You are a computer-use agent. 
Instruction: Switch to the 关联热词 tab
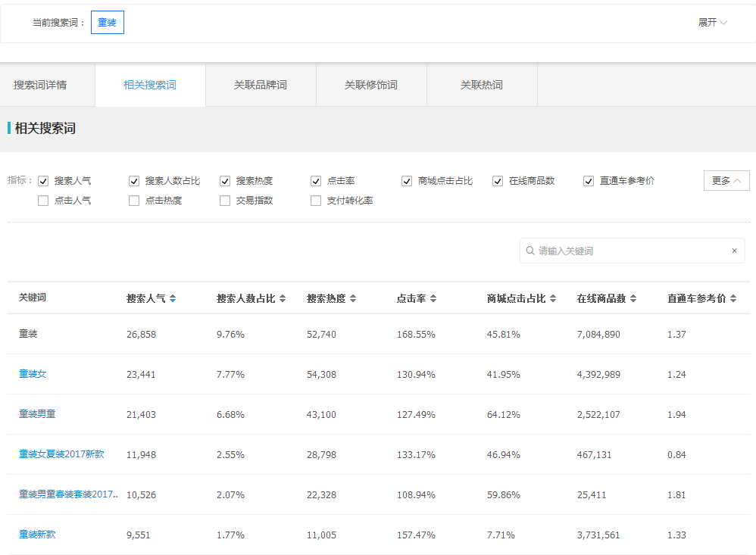tap(482, 85)
